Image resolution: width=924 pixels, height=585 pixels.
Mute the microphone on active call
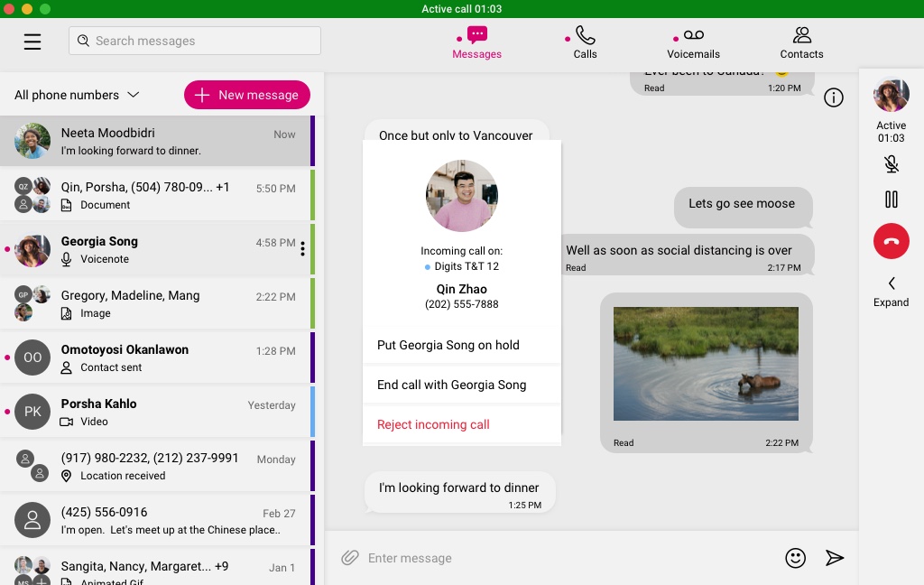click(891, 164)
